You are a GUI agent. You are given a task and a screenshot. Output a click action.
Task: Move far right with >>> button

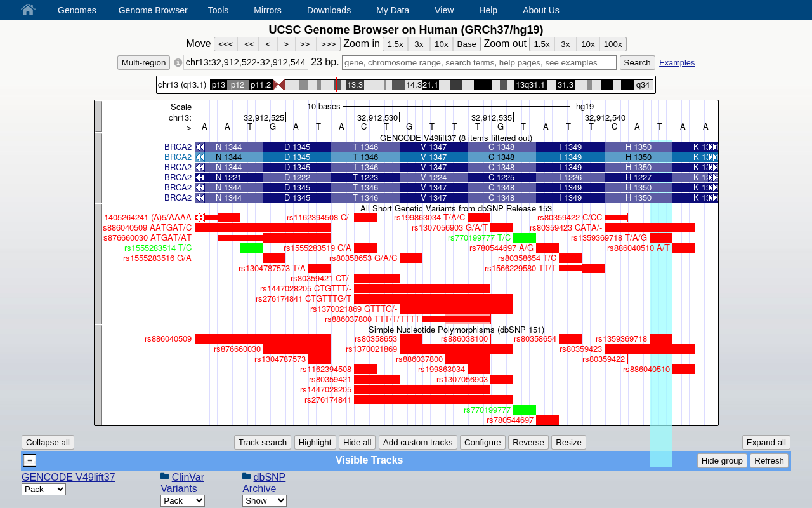point(329,44)
